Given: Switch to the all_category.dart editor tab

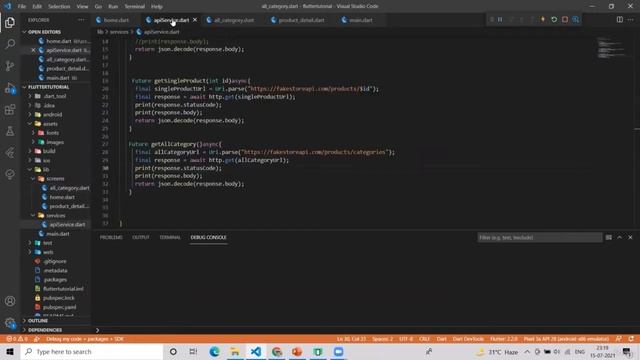Looking at the screenshot, I should pyautogui.click(x=233, y=20).
